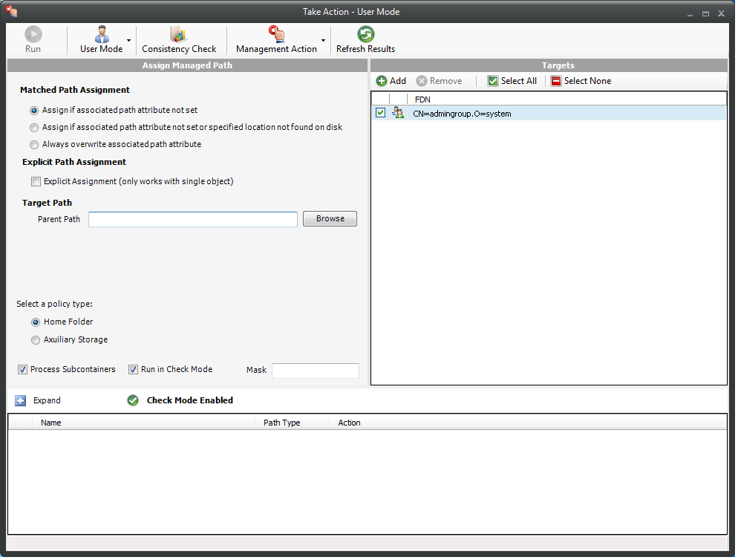The width and height of the screenshot is (738, 560).
Task: Uncheck Process Subcontainers
Action: [x=22, y=370]
